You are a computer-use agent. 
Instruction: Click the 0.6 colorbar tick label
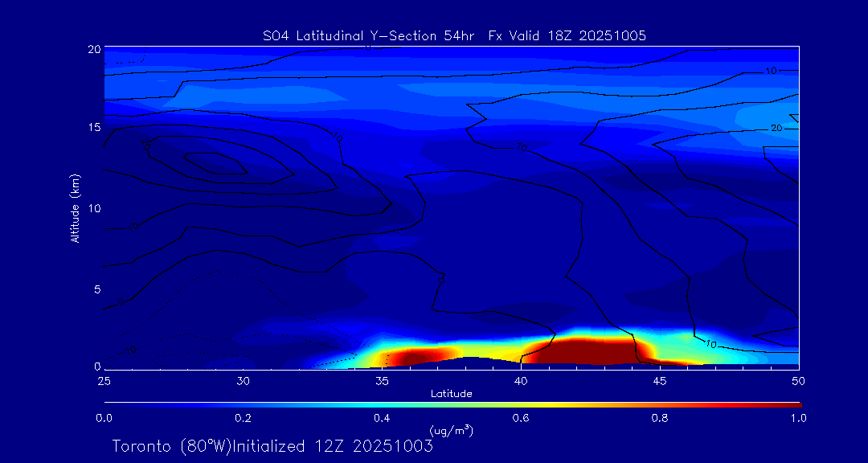(x=521, y=418)
